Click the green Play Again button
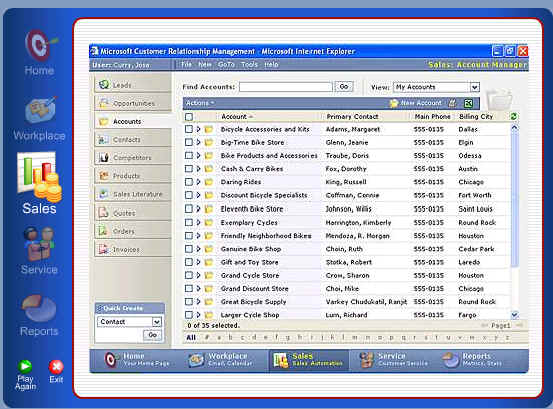This screenshot has height=409, width=553. [x=25, y=366]
